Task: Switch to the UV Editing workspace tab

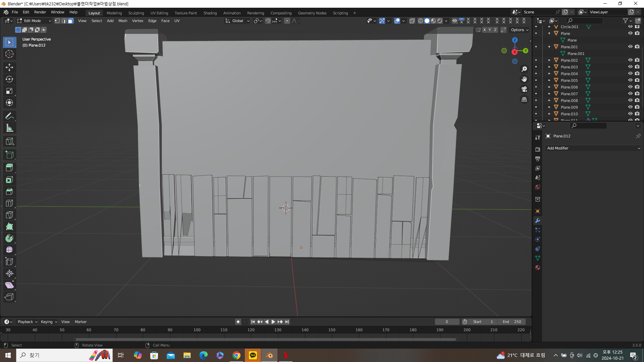Action: pyautogui.click(x=159, y=13)
